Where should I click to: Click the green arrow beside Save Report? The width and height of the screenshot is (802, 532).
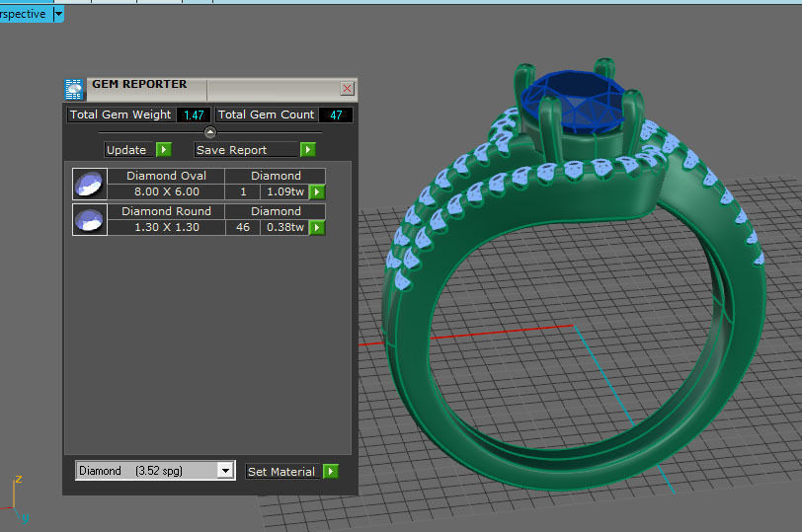[x=308, y=150]
